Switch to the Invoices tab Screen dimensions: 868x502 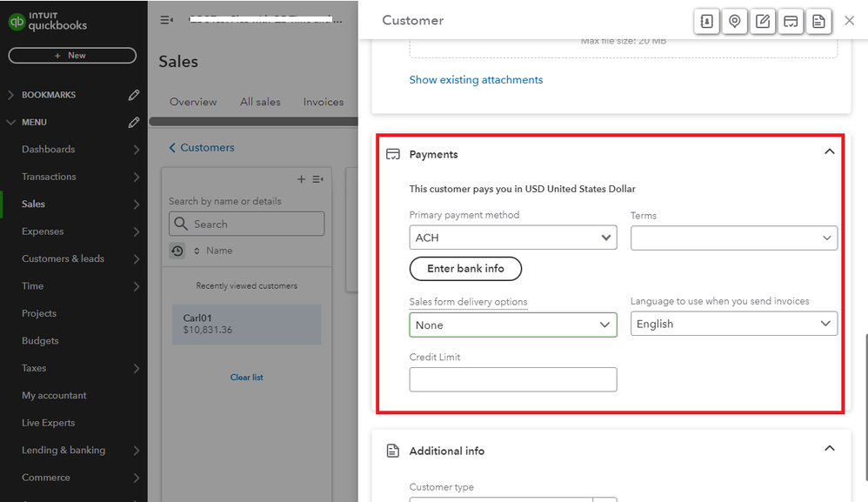323,102
